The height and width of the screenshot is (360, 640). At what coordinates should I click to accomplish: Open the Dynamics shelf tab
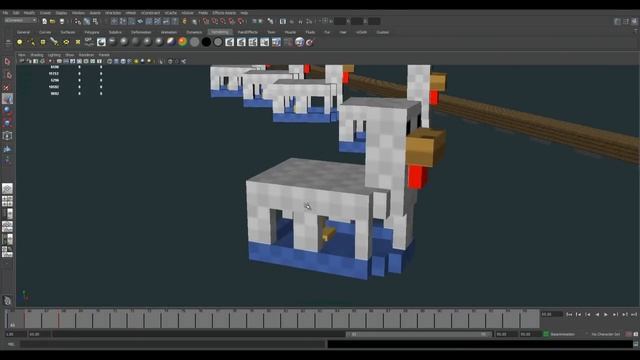tap(194, 32)
